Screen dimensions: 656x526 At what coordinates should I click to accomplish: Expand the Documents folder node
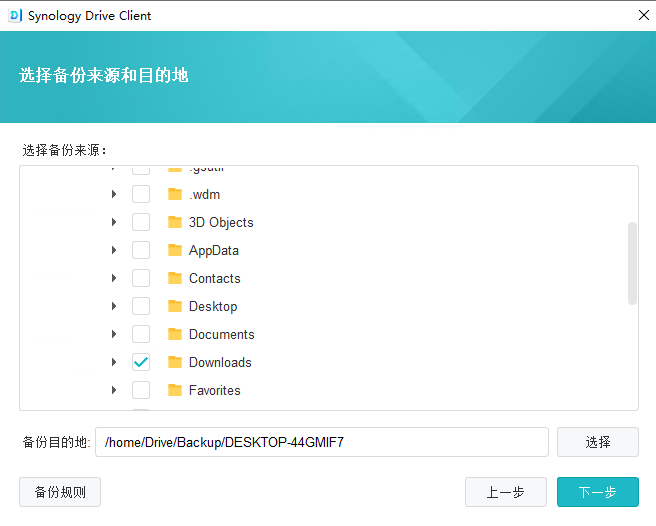coord(114,334)
